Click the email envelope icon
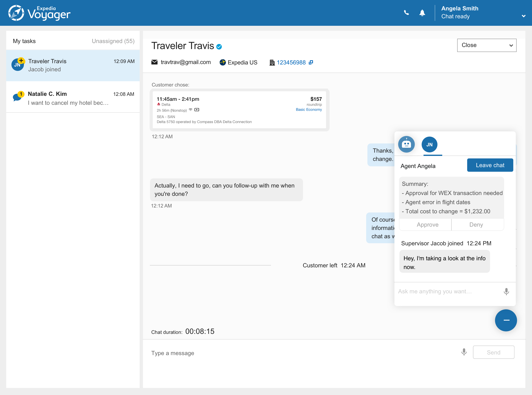532x395 pixels. tap(154, 62)
